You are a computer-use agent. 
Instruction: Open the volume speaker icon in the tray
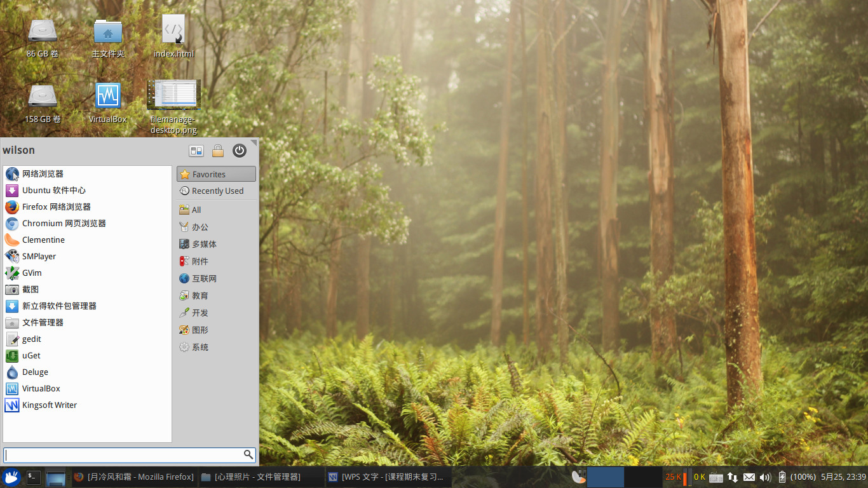point(765,477)
